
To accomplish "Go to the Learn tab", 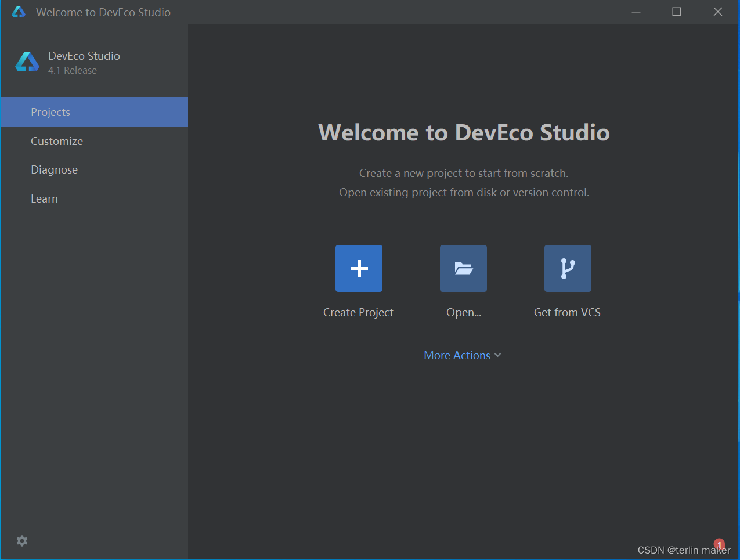I will click(x=94, y=198).
